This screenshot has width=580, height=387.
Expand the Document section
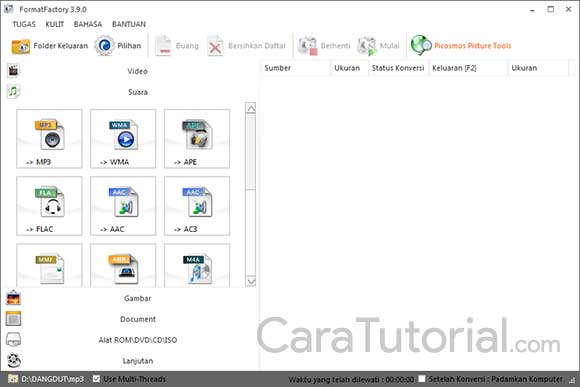click(138, 319)
